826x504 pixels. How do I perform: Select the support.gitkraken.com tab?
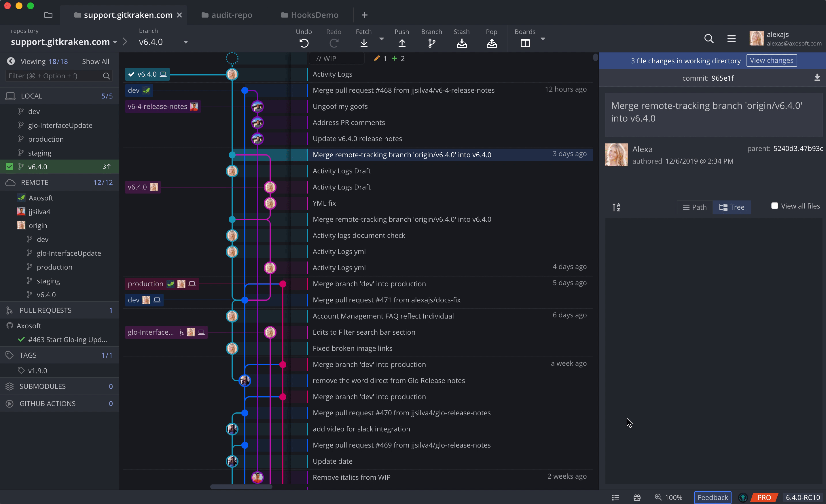(x=123, y=15)
